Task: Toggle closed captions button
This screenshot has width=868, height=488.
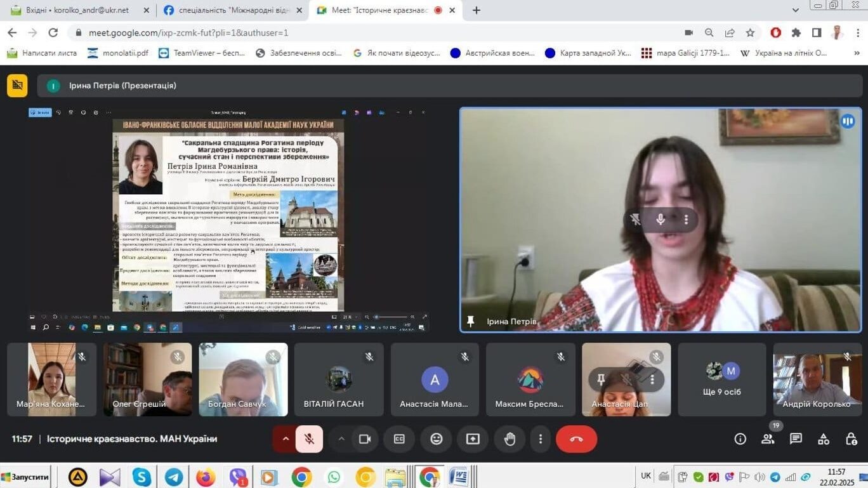Action: point(399,439)
